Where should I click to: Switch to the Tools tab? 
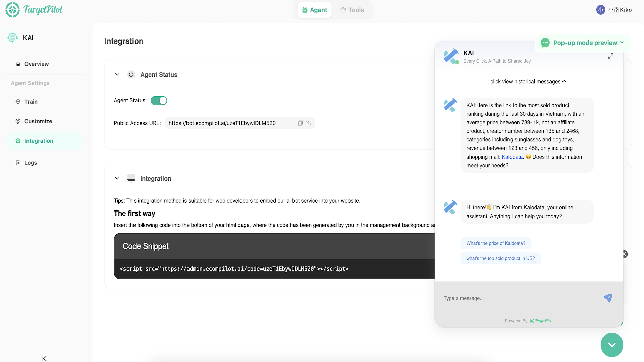click(x=352, y=10)
